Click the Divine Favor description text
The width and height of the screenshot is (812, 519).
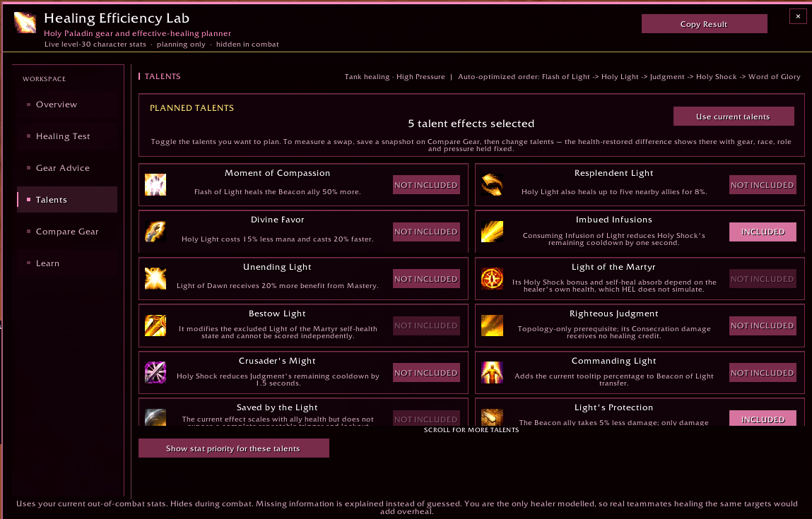(278, 239)
